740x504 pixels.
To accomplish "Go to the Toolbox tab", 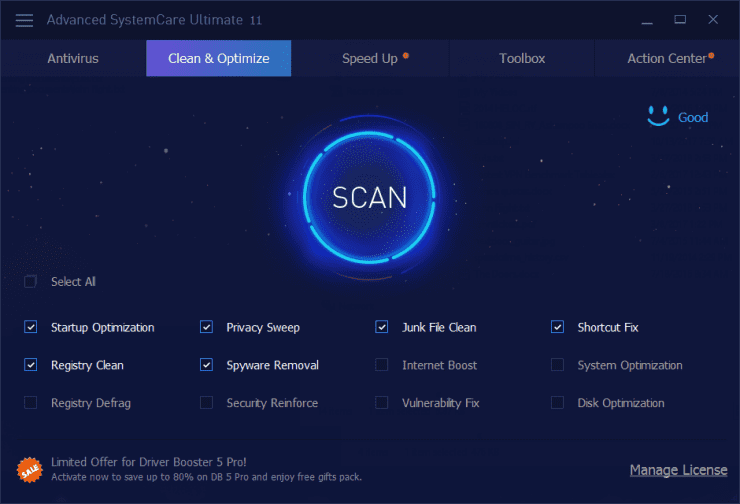I will coord(522,59).
